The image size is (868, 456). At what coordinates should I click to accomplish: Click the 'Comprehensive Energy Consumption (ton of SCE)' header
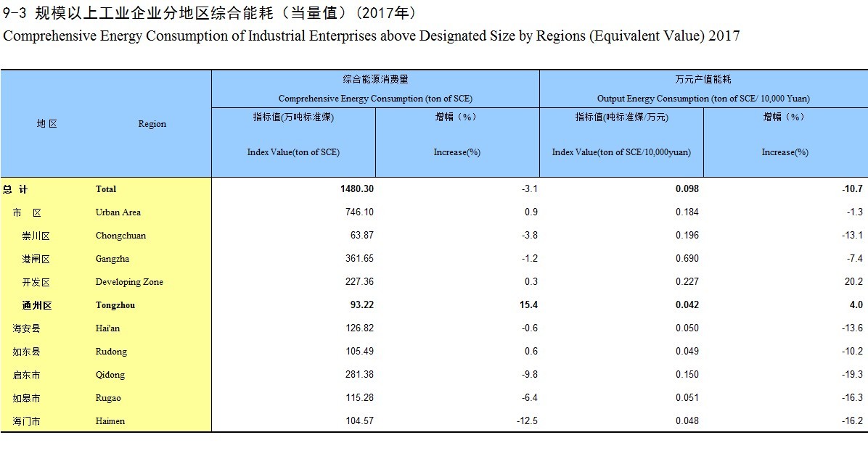[375, 98]
